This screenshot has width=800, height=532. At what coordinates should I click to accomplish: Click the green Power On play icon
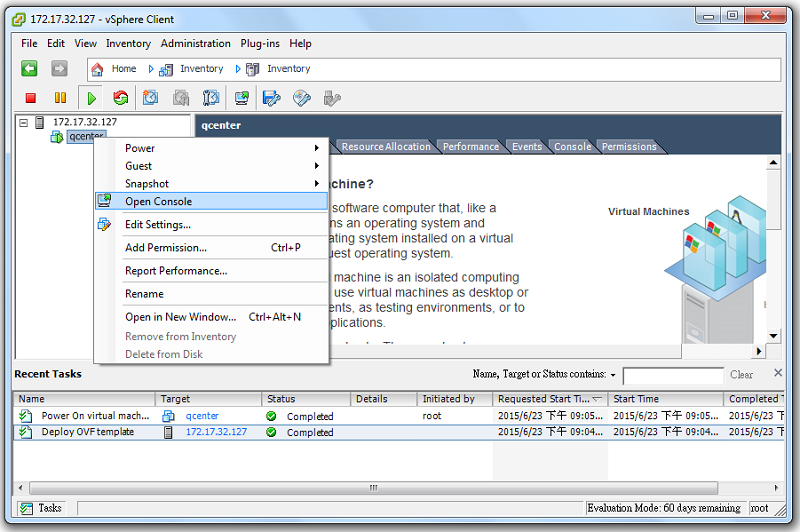click(x=91, y=98)
